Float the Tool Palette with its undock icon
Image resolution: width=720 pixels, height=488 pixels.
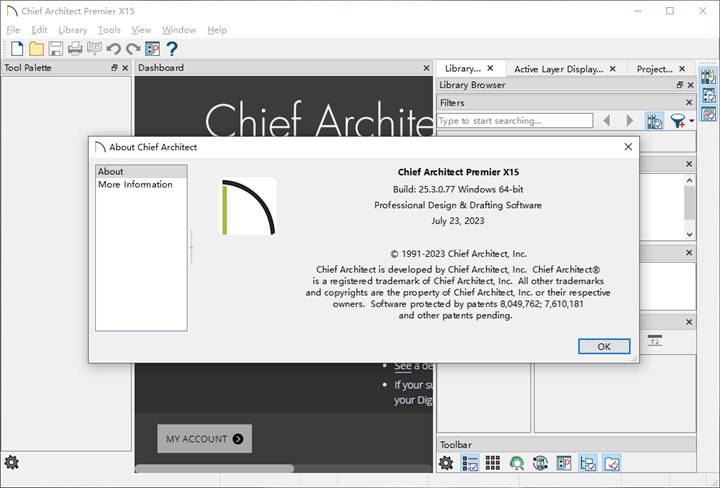click(x=114, y=67)
